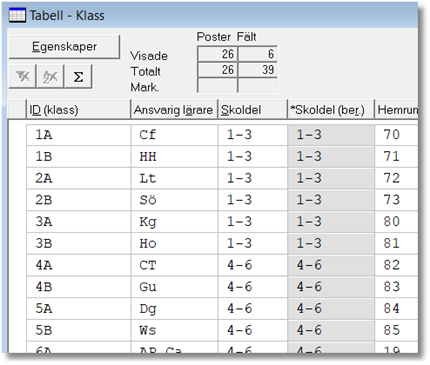This screenshot has height=365, width=430.
Task: Click the room cell showing 85
Action: coord(396,330)
